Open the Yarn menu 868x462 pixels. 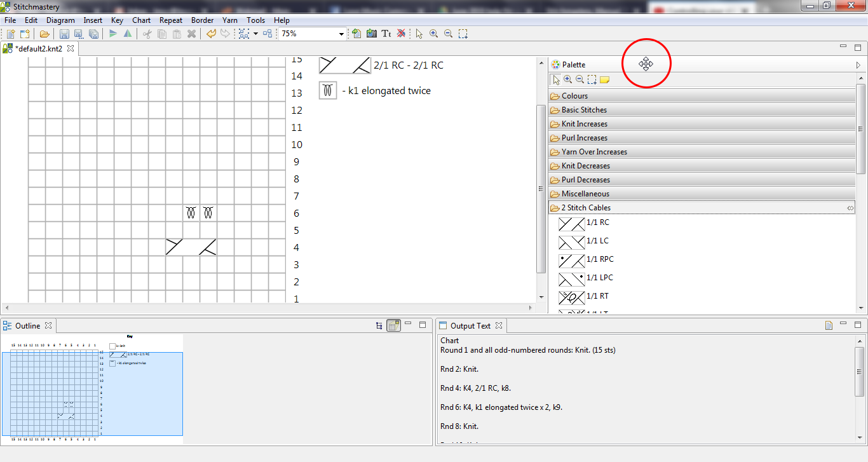click(230, 20)
